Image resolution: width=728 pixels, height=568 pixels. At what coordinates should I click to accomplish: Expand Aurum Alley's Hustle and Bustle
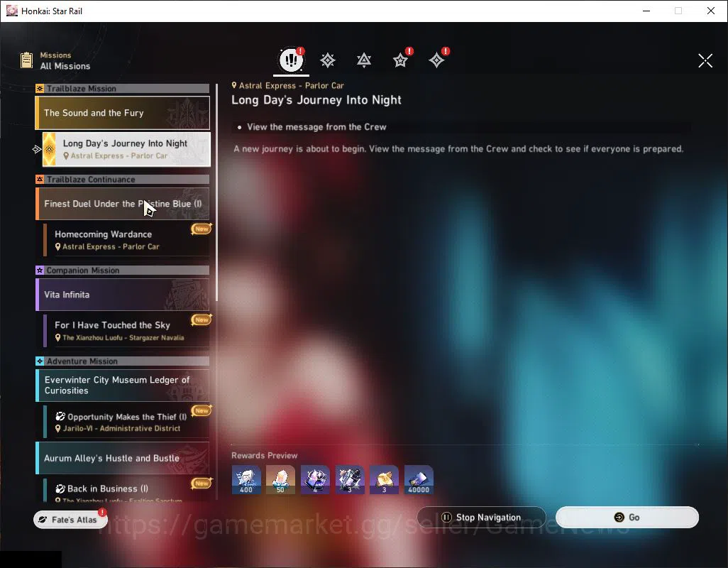(123, 458)
